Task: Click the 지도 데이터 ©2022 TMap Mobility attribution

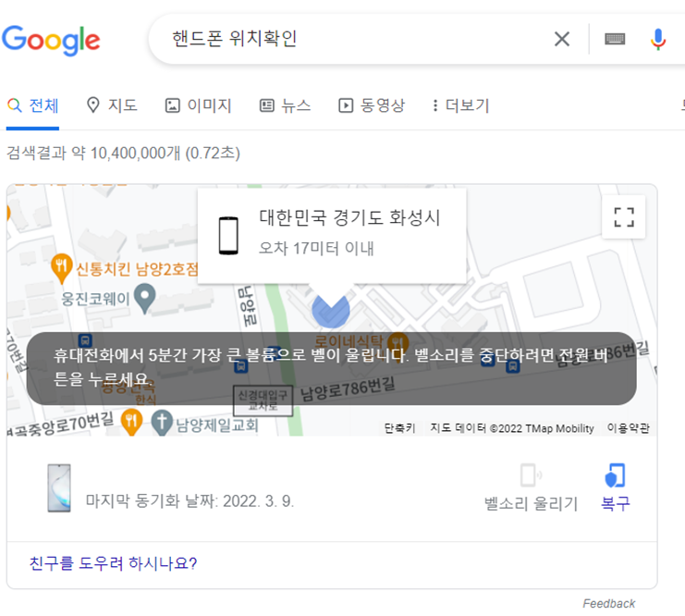Action: coord(511,428)
